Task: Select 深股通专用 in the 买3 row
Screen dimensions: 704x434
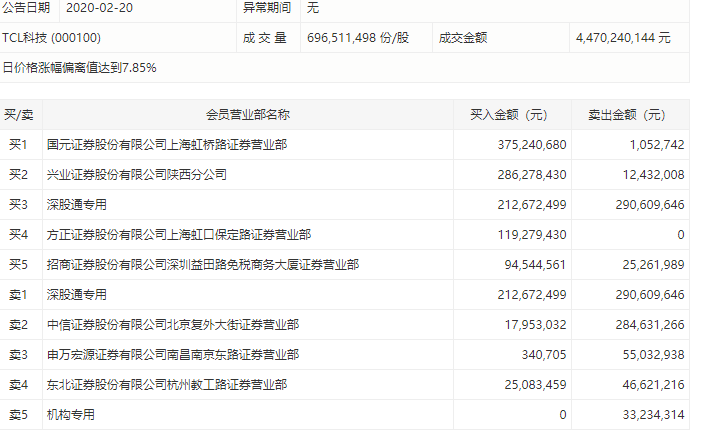Action: pyautogui.click(x=77, y=205)
